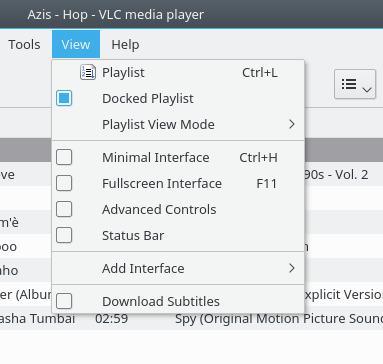
Task: Open the playlist view mode list dropdown
Action: tap(355, 84)
